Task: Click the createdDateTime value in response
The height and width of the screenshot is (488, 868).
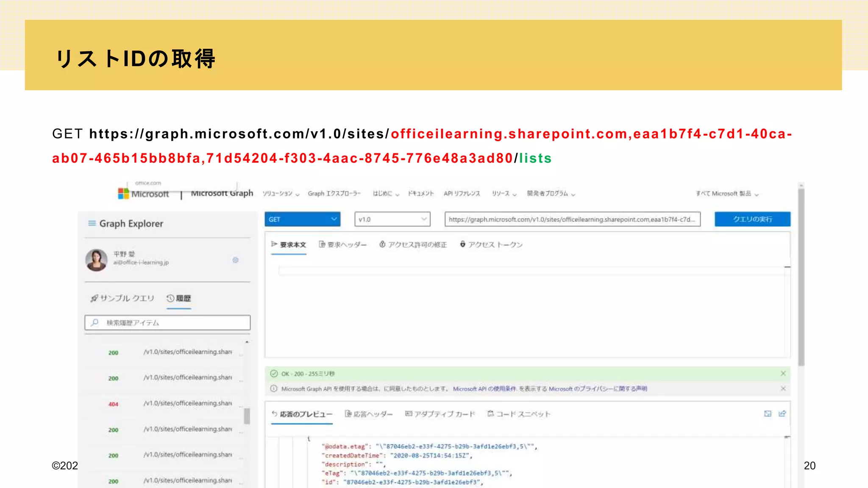Action: point(430,455)
